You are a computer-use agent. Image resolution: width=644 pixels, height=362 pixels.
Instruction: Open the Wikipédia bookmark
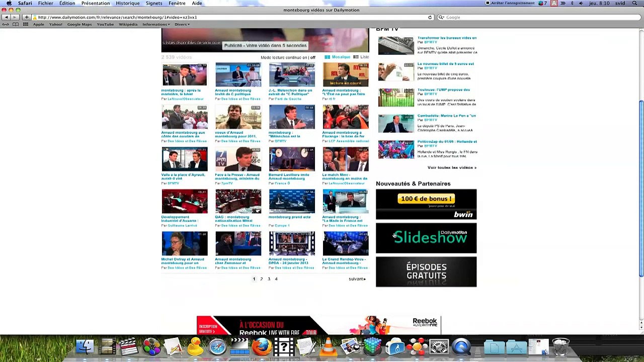[x=128, y=24]
